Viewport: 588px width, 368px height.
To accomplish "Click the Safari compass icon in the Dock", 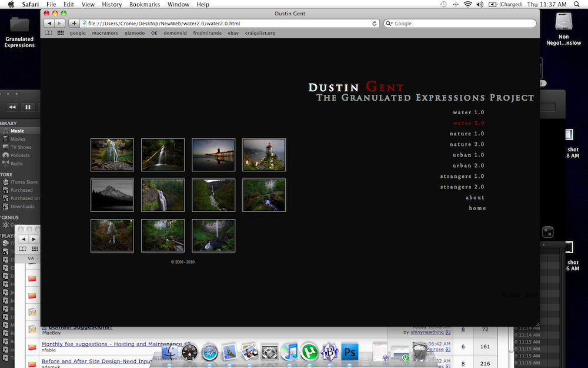I will pos(210,352).
